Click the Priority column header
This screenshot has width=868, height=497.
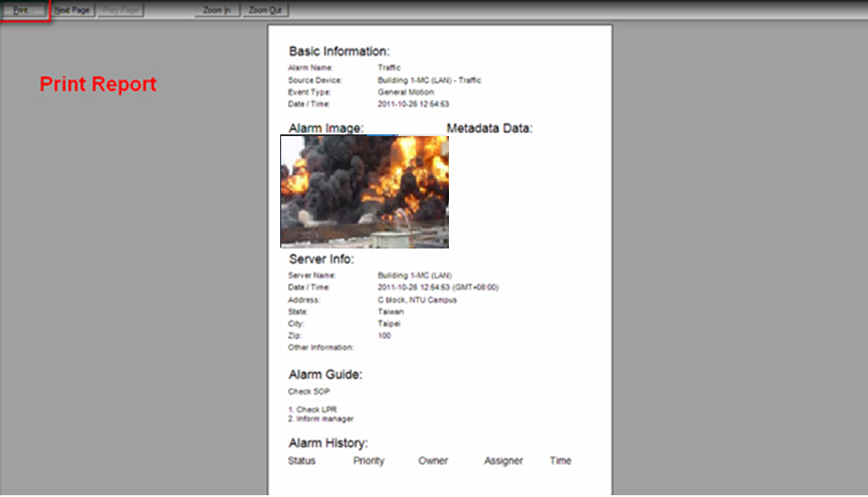click(369, 460)
